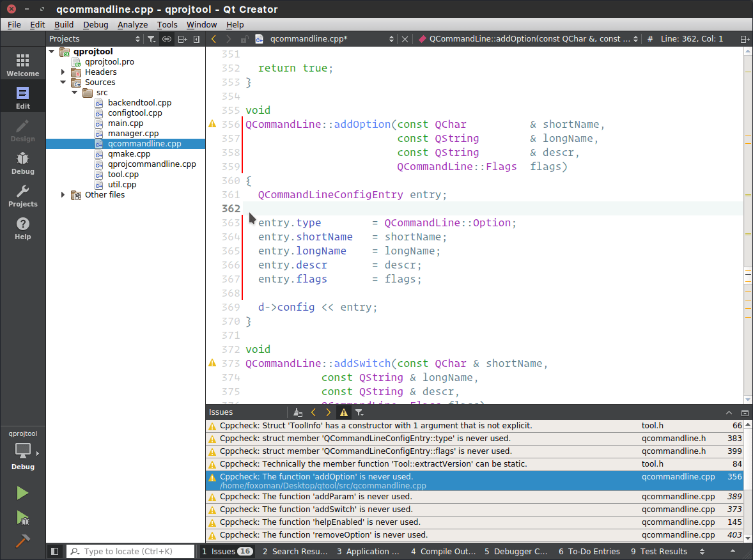The image size is (753, 560).
Task: Start debugging with the debug run icon
Action: coord(22,518)
